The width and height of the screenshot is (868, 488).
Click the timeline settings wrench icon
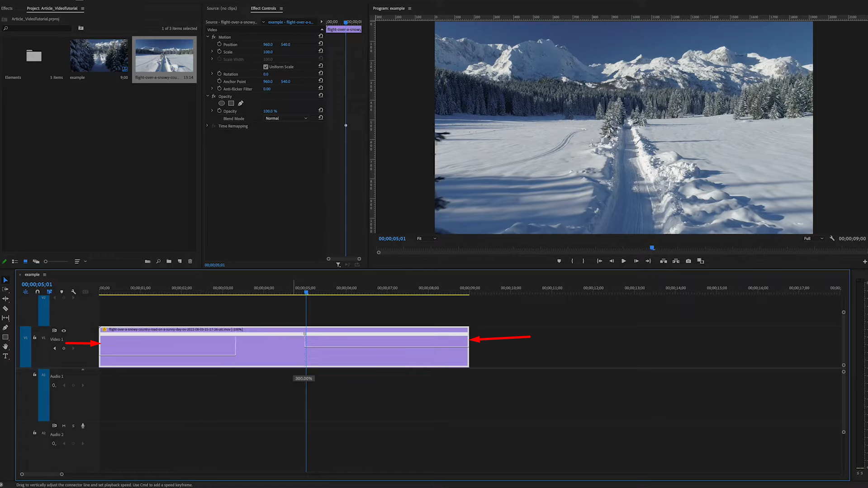[74, 292]
